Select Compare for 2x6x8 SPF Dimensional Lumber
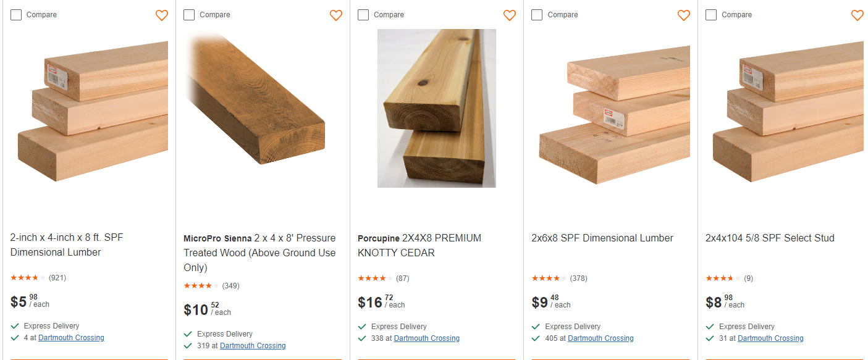This screenshot has height=360, width=868. (x=537, y=15)
